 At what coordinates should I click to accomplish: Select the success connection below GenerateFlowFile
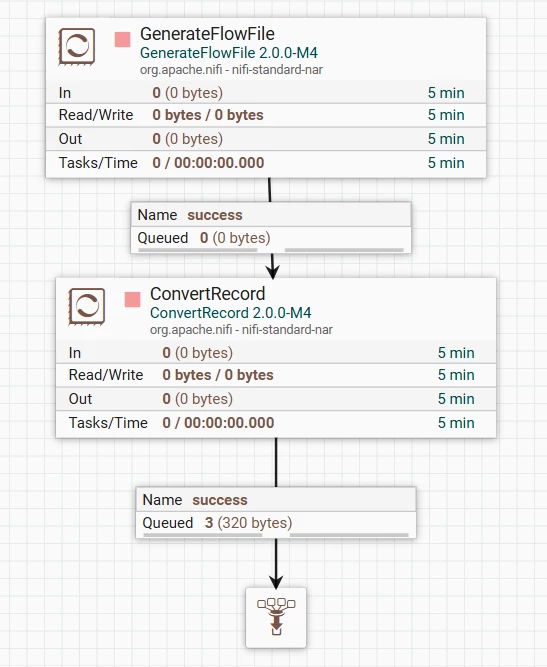[271, 228]
